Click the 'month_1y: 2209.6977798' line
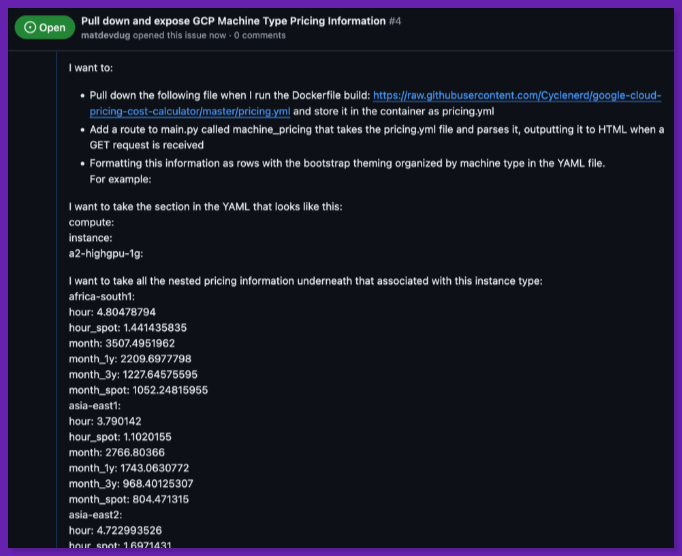The width and height of the screenshot is (682, 556). 129,358
